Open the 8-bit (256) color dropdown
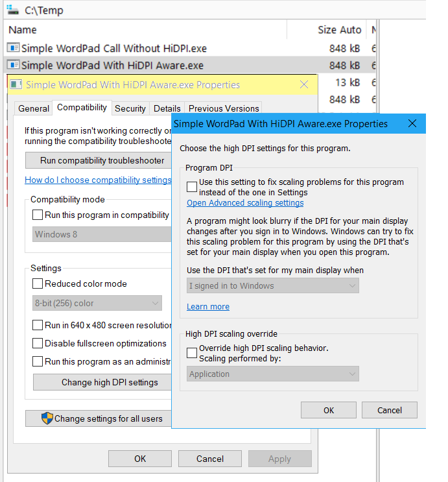 (97, 303)
